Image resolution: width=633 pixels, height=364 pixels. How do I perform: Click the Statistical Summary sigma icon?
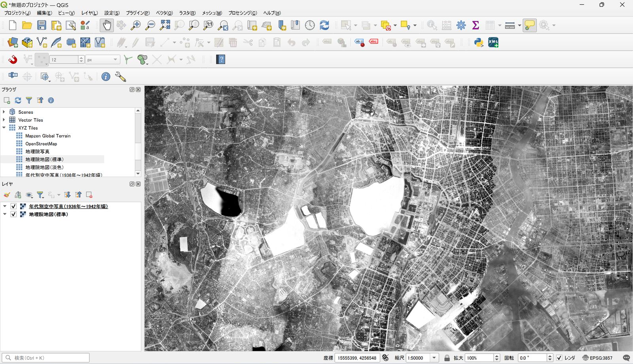476,25
